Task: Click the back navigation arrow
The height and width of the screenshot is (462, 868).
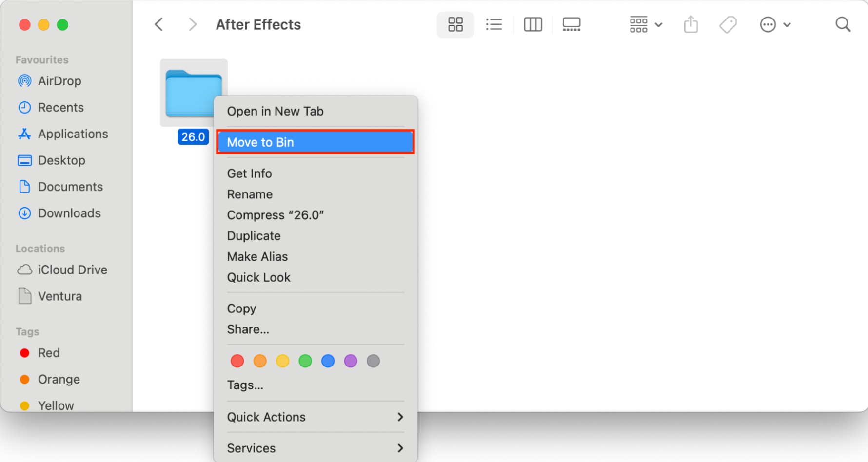Action: [x=158, y=24]
